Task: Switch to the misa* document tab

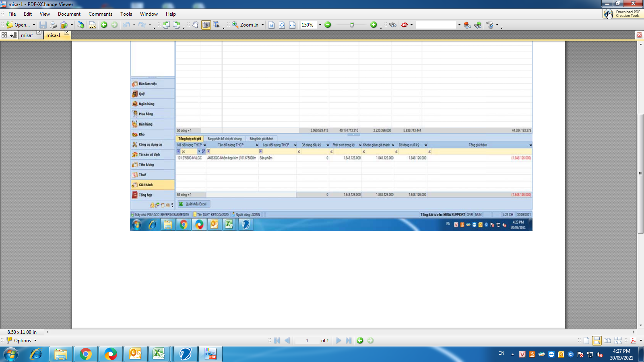Action: tap(27, 35)
